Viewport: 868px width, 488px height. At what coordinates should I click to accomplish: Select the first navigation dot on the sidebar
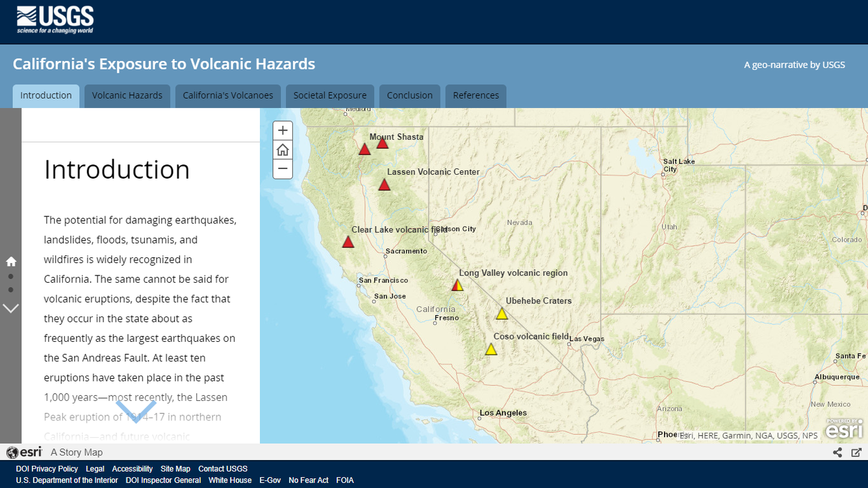[x=11, y=277]
